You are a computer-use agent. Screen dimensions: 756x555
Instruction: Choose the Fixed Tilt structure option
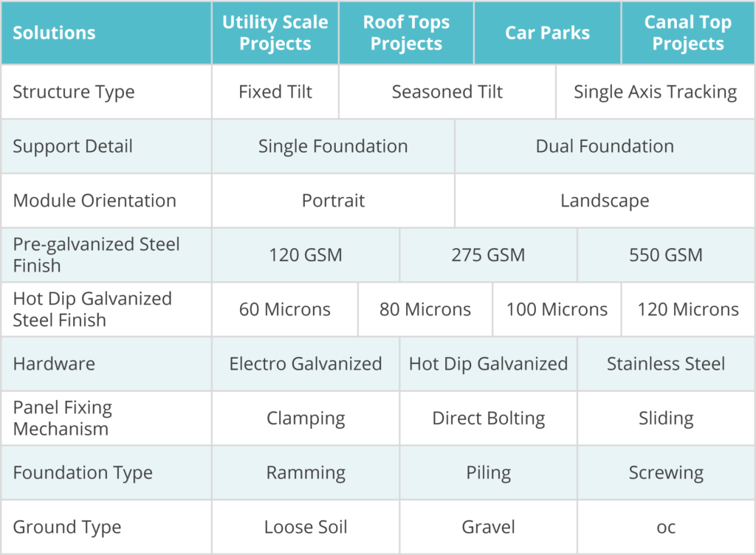click(x=275, y=92)
